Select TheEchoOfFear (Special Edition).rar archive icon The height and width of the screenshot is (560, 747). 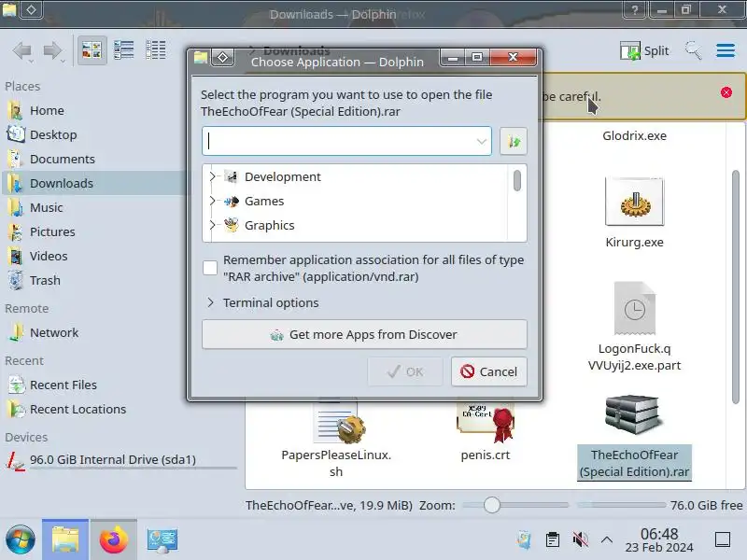coord(634,414)
